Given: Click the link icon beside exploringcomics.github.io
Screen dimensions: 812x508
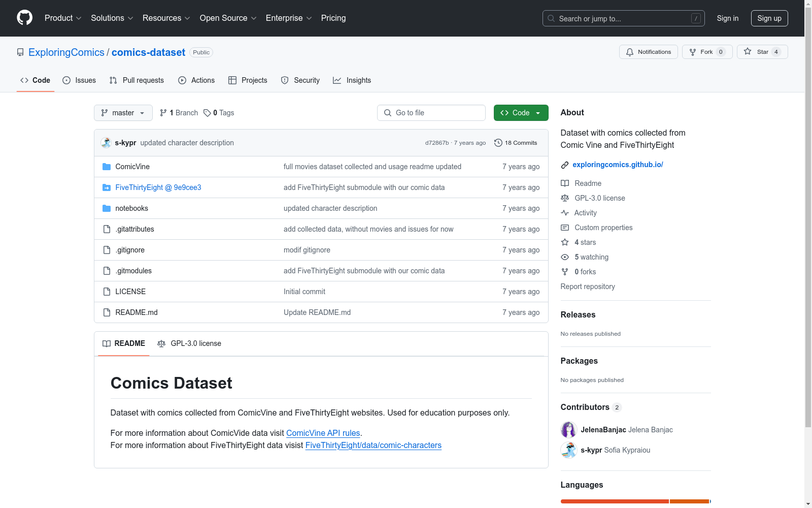Looking at the screenshot, I should point(565,165).
